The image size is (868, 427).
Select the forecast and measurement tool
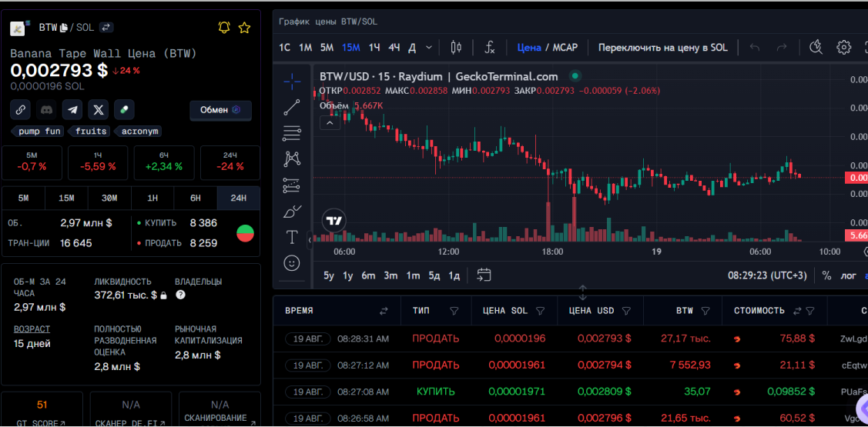click(x=292, y=185)
